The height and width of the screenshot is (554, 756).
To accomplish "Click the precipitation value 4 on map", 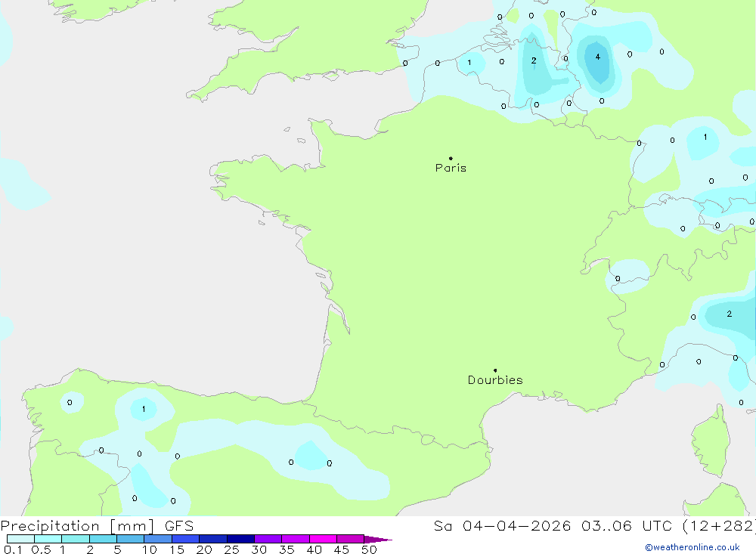I will click(598, 57).
